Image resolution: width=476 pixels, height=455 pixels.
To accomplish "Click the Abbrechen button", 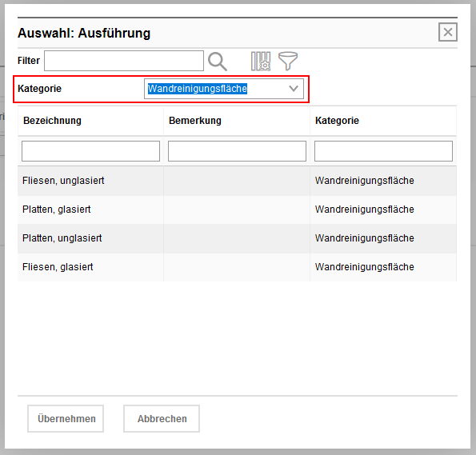I will point(162,418).
